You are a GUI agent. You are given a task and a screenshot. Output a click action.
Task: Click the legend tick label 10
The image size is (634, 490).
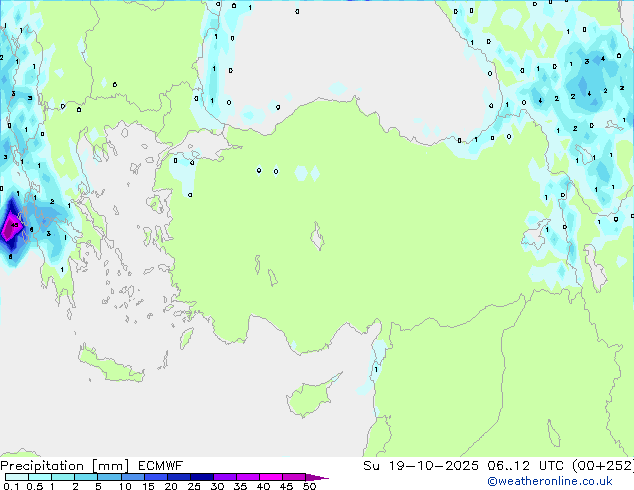pyautogui.click(x=125, y=487)
